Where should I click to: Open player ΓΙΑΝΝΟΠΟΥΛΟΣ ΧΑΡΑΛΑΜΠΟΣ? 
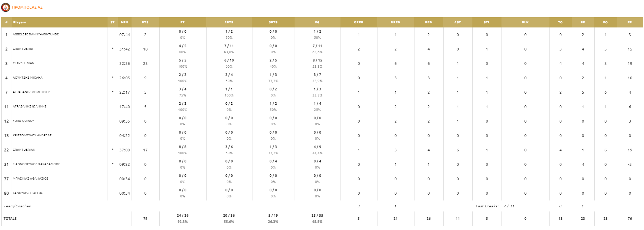tap(36, 164)
